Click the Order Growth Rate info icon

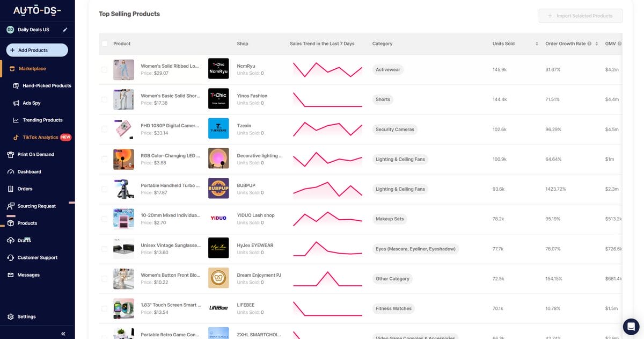(589, 44)
